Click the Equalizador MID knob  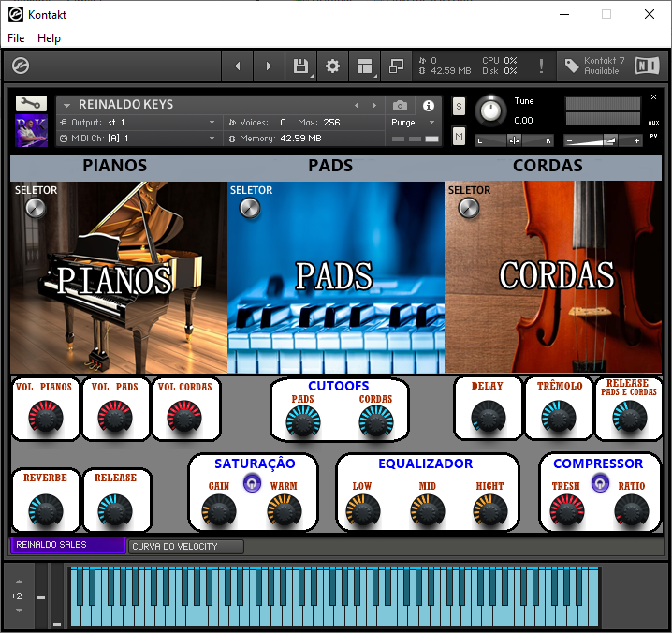[427, 510]
